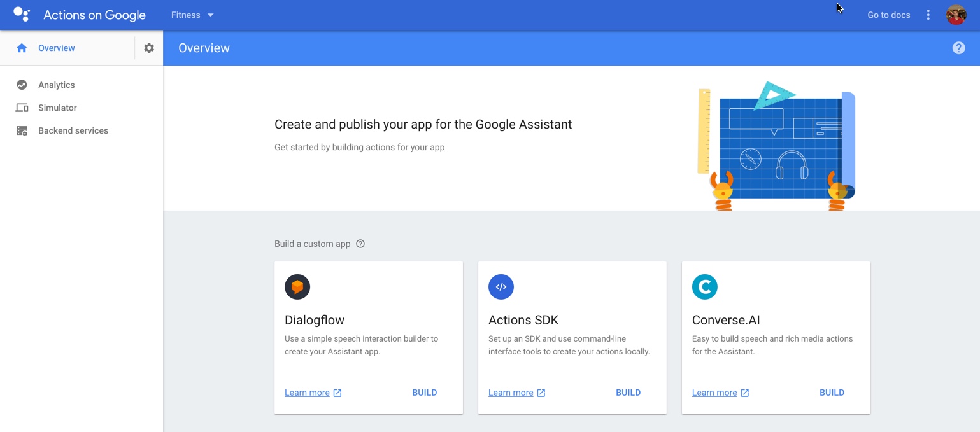
Task: Click the help icon beside Build a custom app
Action: click(x=360, y=244)
